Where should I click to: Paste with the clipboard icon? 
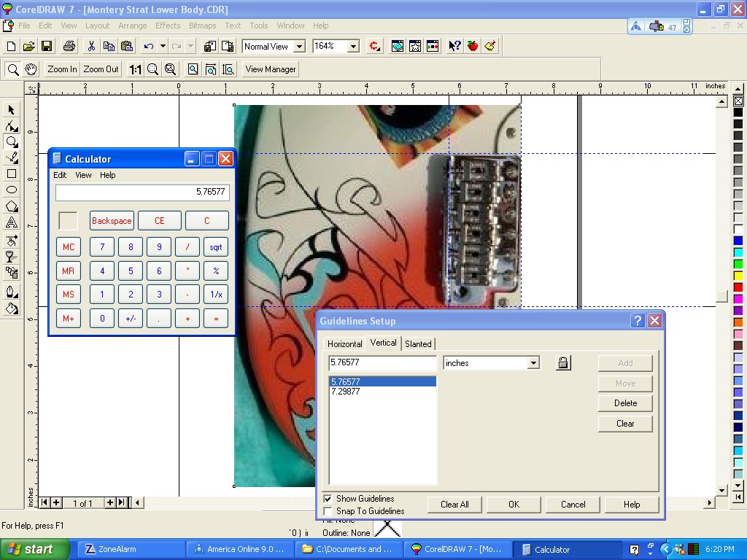pos(127,46)
